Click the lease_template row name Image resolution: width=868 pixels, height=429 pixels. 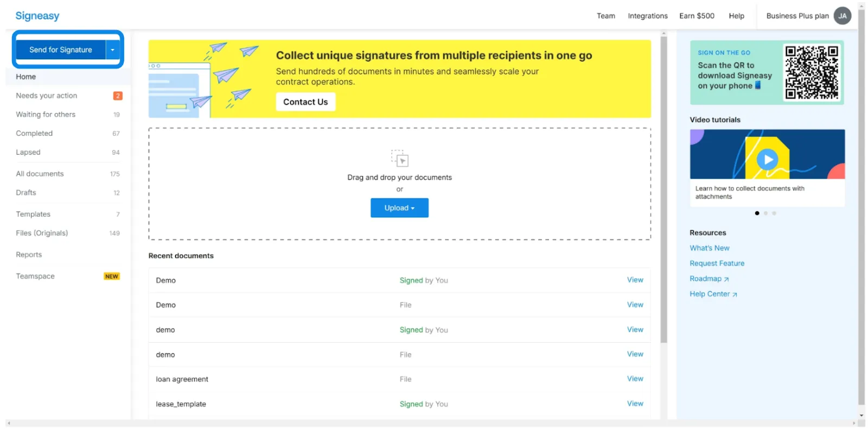coord(181,404)
